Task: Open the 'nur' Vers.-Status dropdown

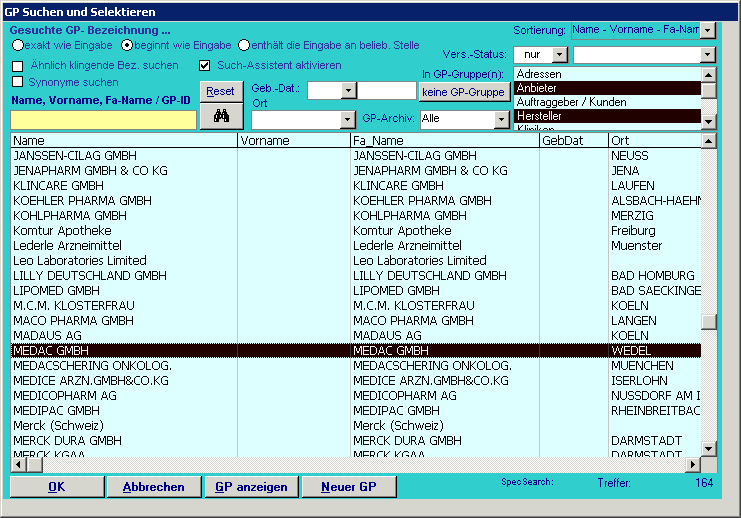Action: pos(560,55)
